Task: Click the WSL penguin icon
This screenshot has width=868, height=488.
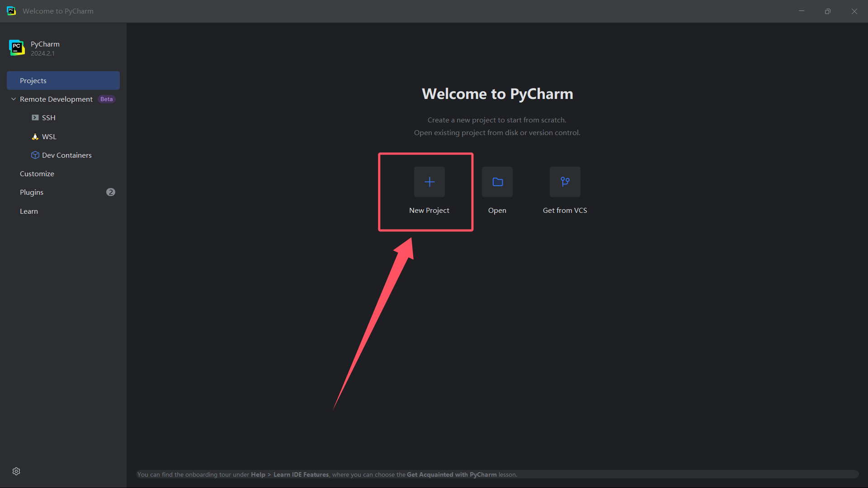Action: tap(35, 136)
